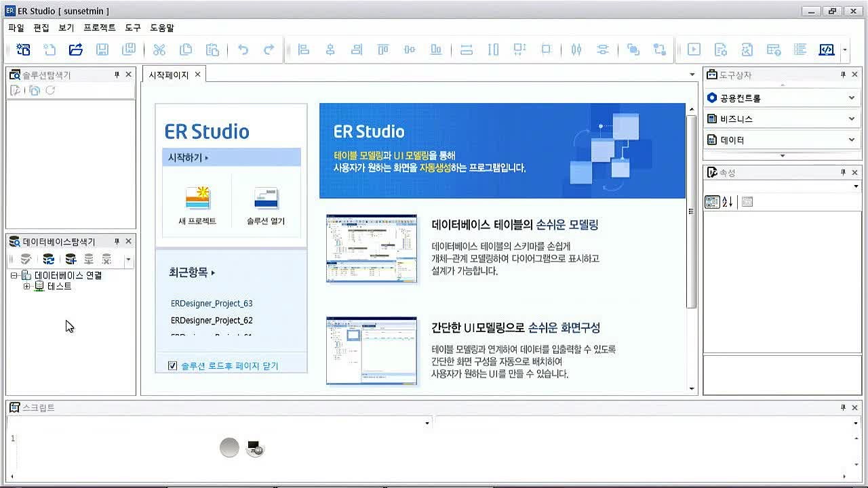Click the Copy toolbar icon

coord(185,49)
